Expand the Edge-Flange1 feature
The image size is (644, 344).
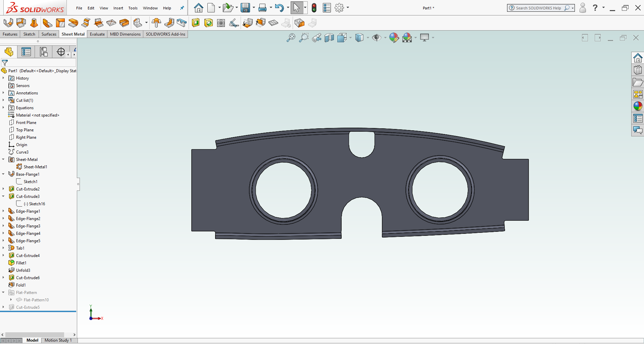(x=3, y=211)
